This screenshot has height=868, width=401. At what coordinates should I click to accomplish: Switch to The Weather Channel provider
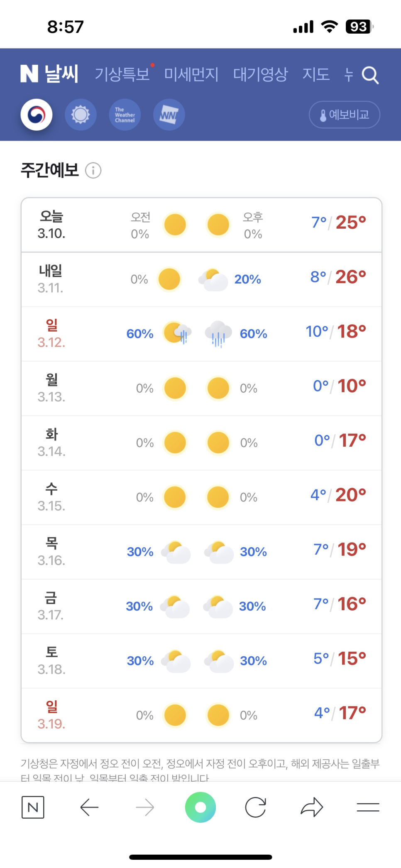(125, 115)
